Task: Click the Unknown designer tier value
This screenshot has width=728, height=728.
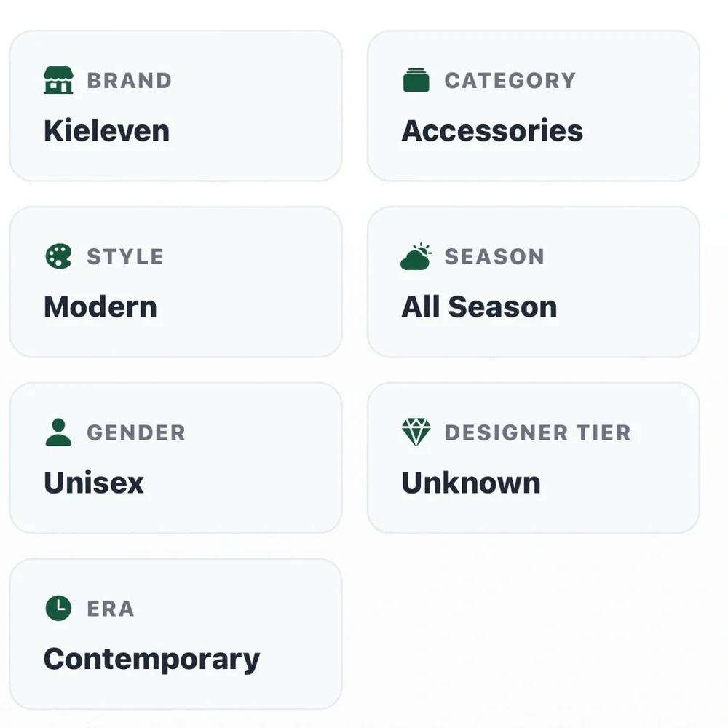Action: click(x=471, y=483)
